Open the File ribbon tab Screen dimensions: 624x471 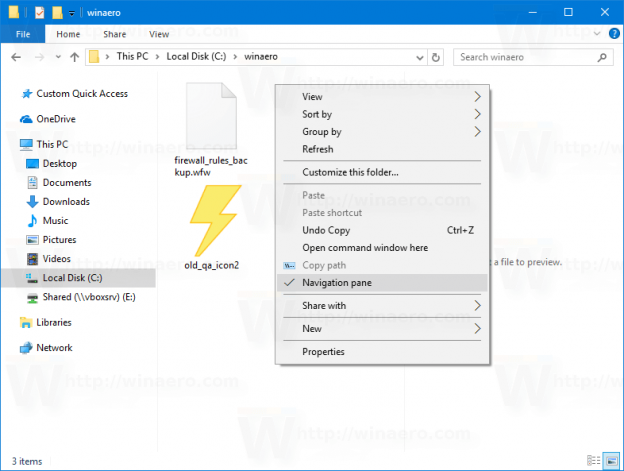point(22,34)
